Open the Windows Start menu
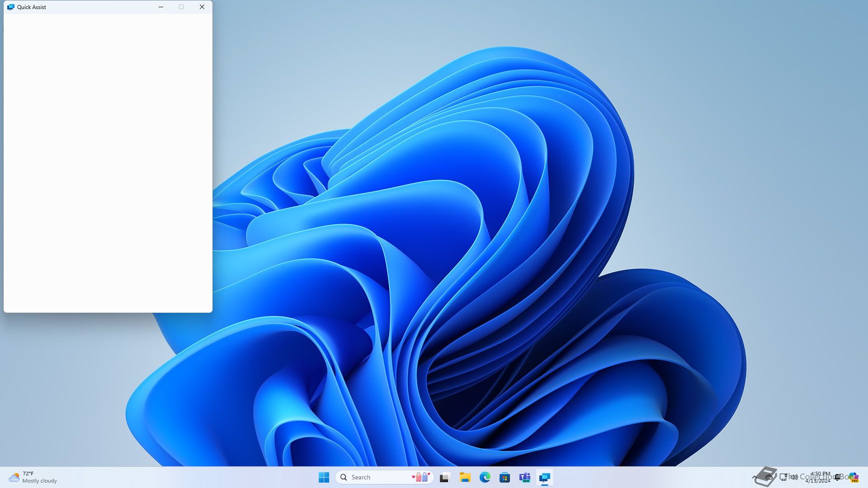This screenshot has height=488, width=868. pyautogui.click(x=324, y=477)
